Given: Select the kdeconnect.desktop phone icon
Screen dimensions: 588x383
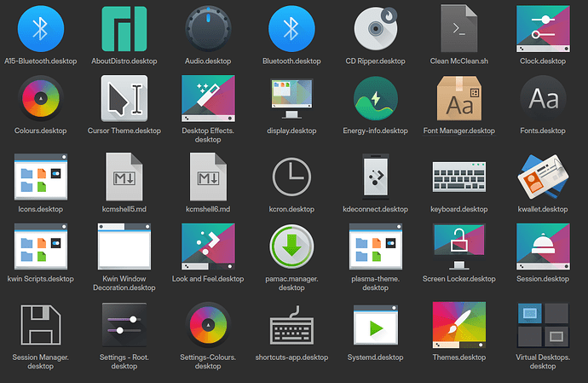Looking at the screenshot, I should 375,177.
